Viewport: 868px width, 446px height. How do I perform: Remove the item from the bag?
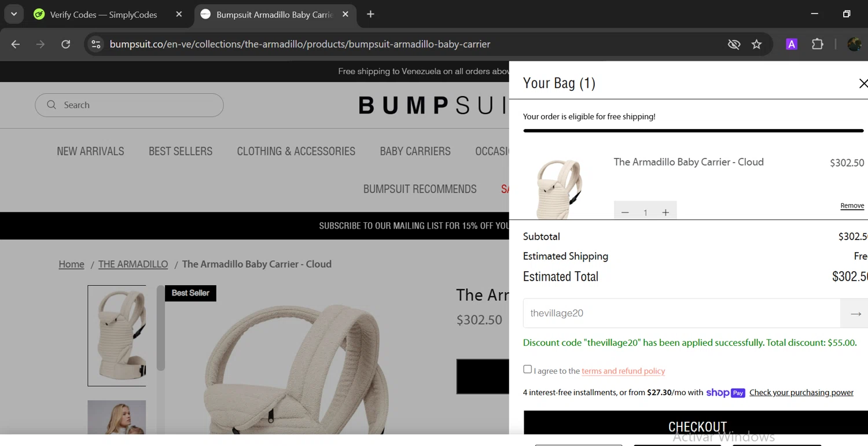[852, 205]
